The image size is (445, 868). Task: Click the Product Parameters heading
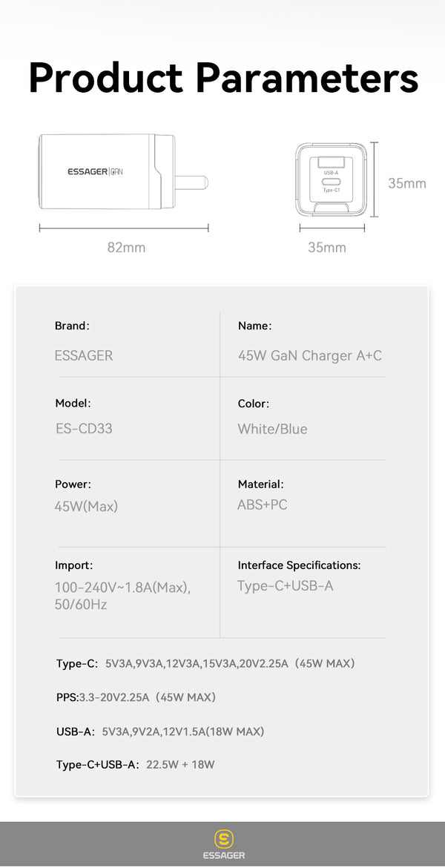point(223,78)
